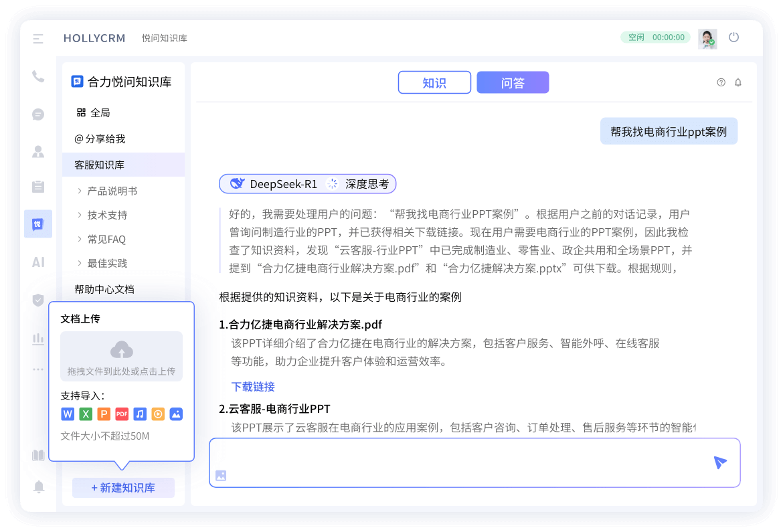
Task: Switch to the 知识 tab
Action: 434,82
